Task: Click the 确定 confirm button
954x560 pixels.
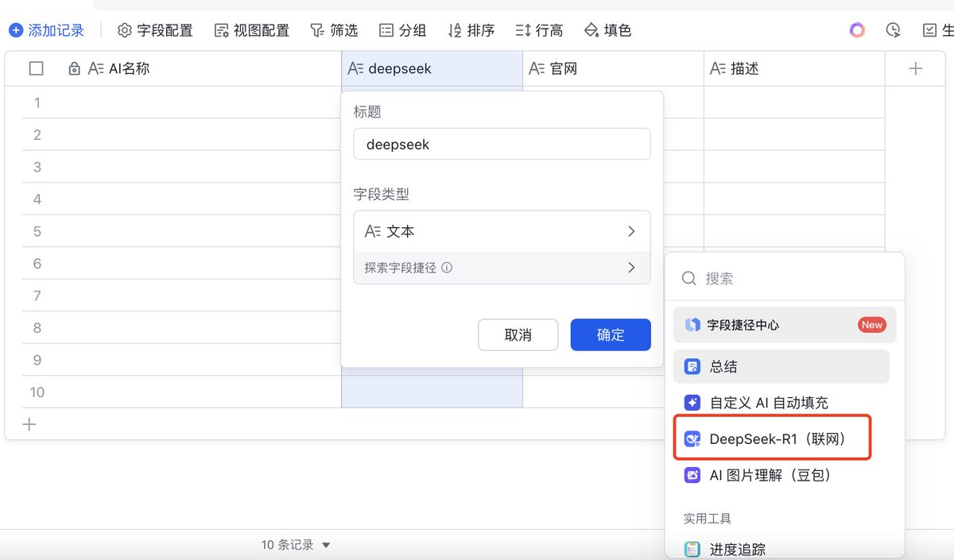Action: point(610,335)
